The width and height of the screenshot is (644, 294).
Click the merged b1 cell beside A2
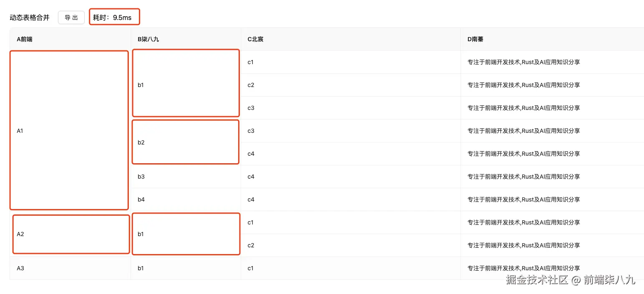(141, 234)
